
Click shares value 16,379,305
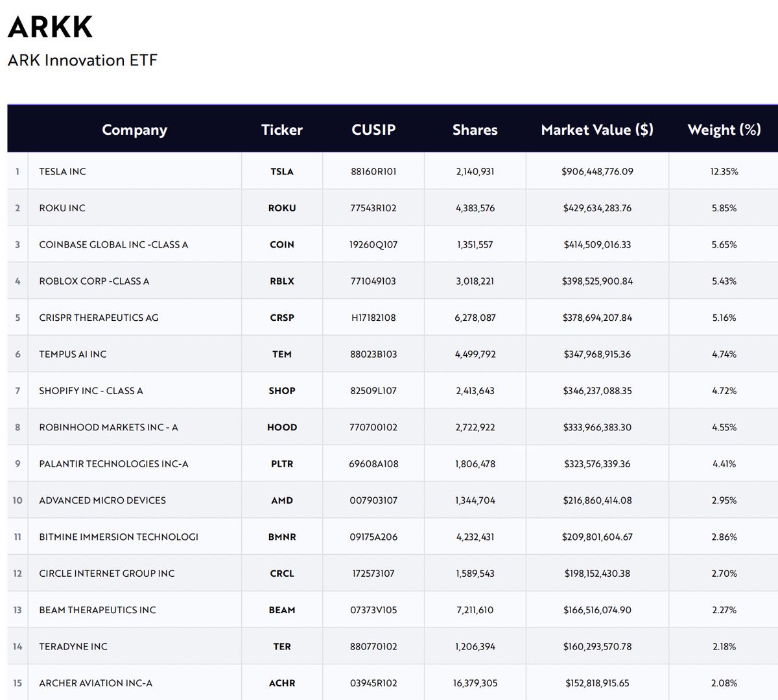click(475, 683)
